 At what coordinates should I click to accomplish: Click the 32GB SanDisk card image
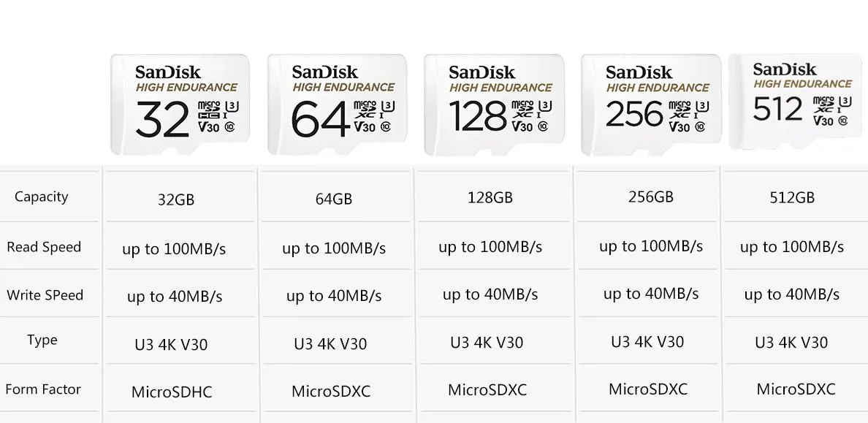point(180,104)
